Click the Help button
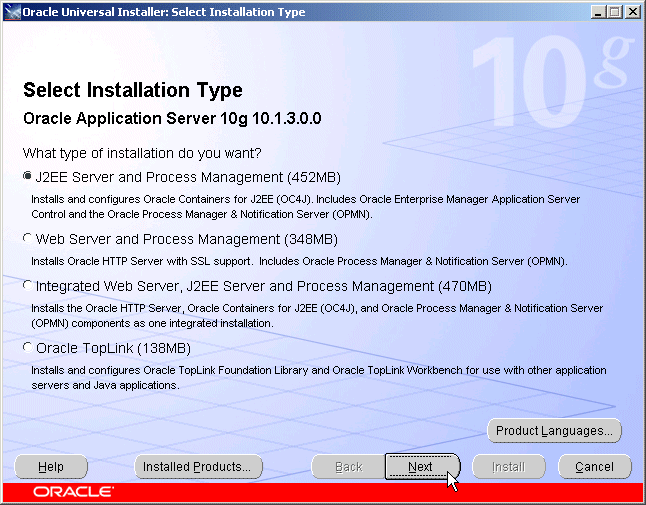The image size is (646, 505). [51, 467]
